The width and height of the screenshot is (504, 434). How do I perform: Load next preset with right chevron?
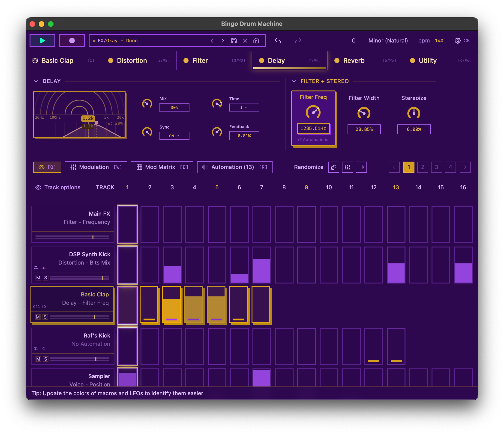(222, 41)
